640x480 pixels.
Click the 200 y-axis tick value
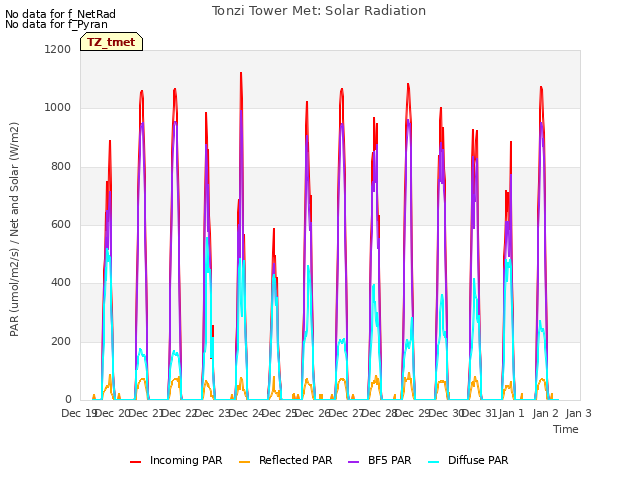point(61,341)
